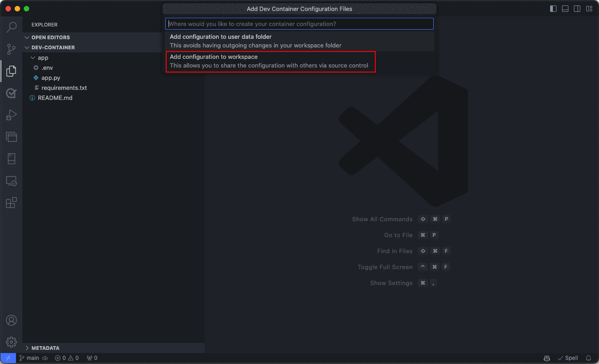Click the Accounts icon above the gear

[x=12, y=320]
